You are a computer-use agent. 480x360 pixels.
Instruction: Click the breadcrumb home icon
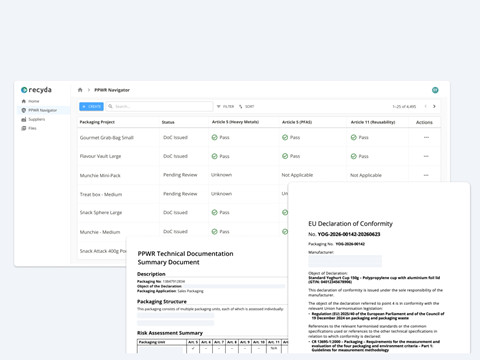(x=80, y=90)
